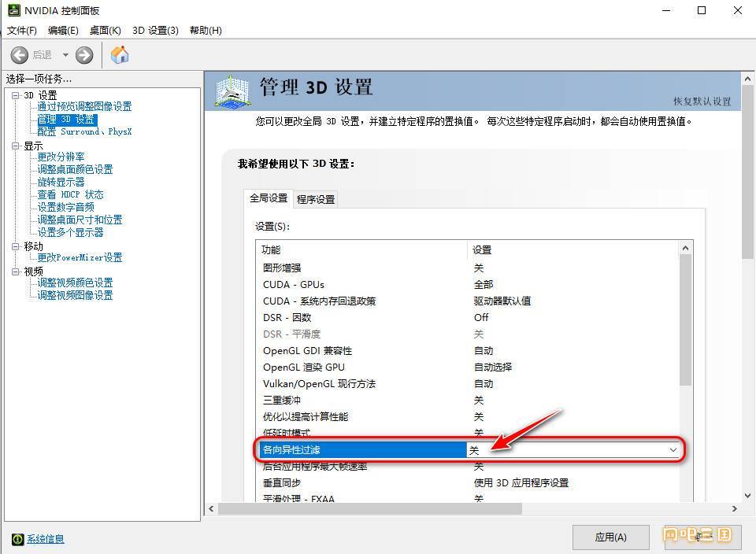Screen dimensions: 756x554
Task: Click NVIDIA control panel title icon
Action: [x=14, y=10]
